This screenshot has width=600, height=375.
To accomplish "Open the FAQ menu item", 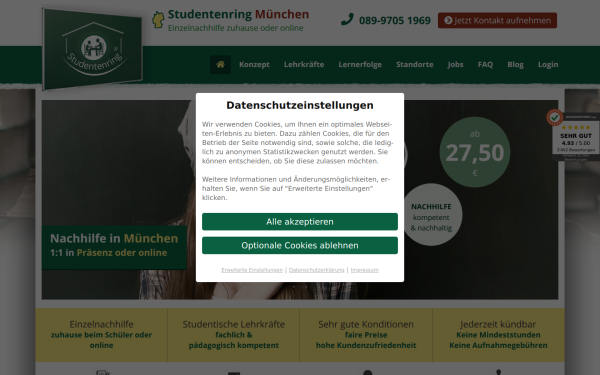I will (x=485, y=64).
